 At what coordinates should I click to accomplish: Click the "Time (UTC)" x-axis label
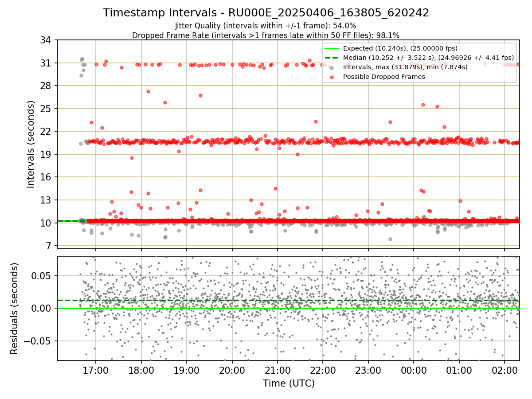pyautogui.click(x=289, y=383)
